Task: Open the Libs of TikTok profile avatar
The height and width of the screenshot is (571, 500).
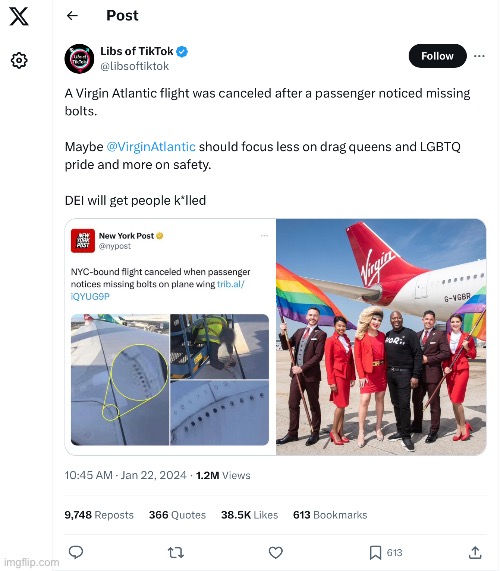Action: pos(79,59)
